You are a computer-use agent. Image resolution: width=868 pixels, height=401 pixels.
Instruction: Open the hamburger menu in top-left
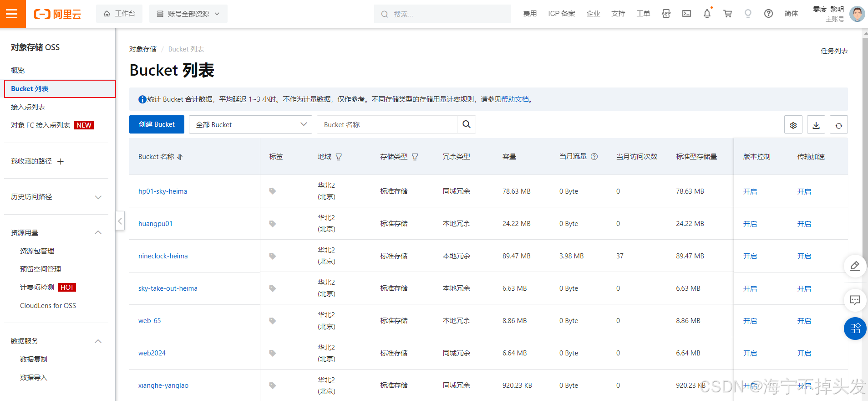12,14
